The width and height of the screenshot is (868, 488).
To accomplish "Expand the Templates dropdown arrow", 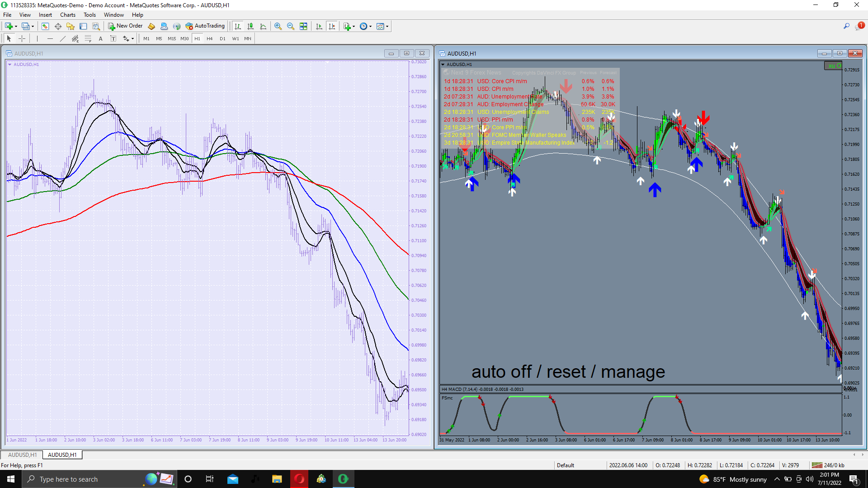I will pos(387,26).
